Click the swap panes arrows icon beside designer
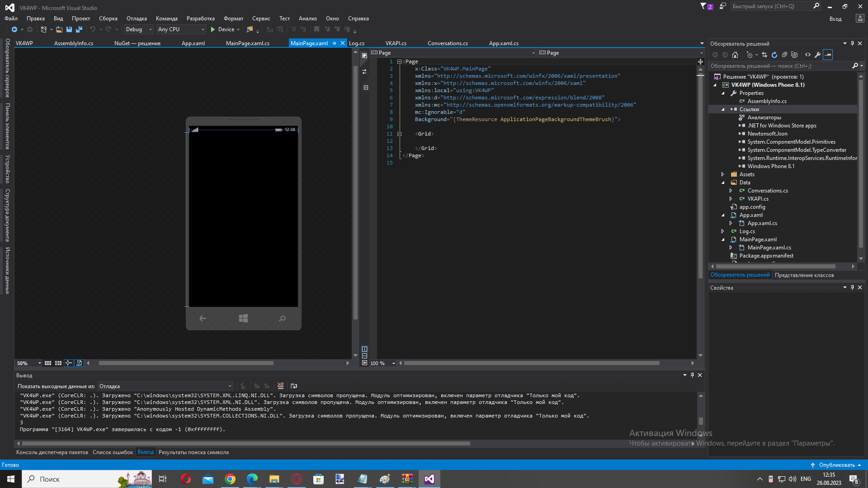 pyautogui.click(x=364, y=72)
